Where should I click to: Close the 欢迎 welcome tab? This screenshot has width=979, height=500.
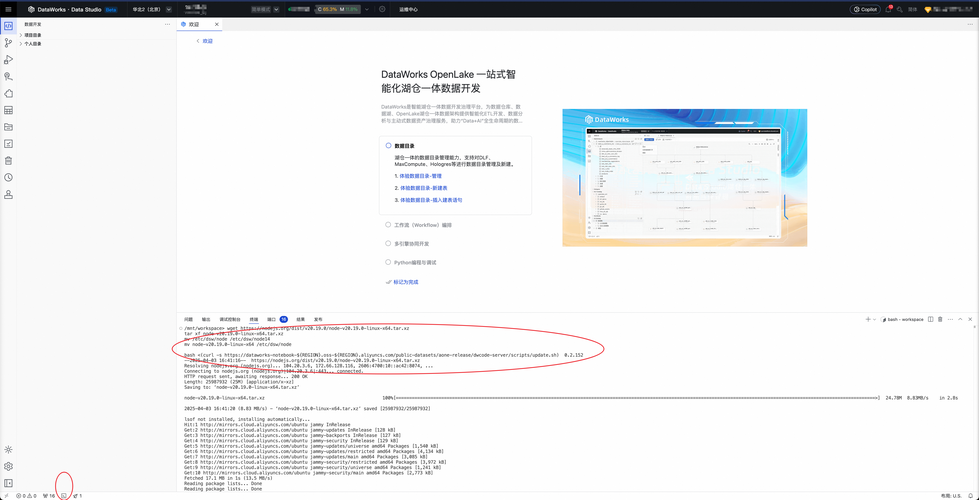point(217,24)
